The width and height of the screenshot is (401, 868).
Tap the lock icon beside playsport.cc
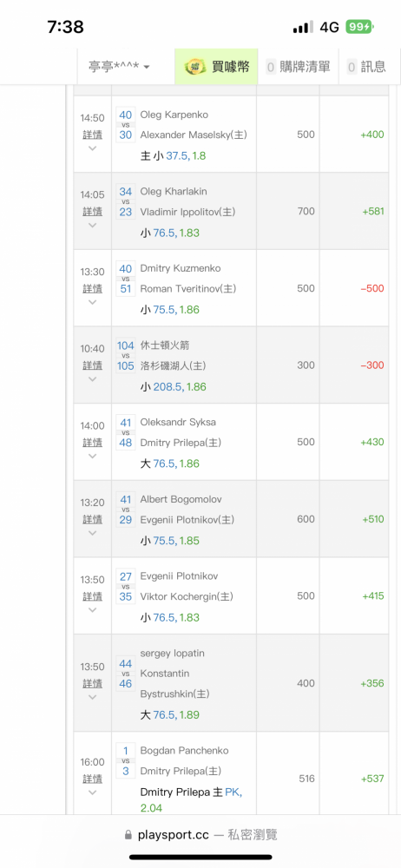click(x=128, y=834)
